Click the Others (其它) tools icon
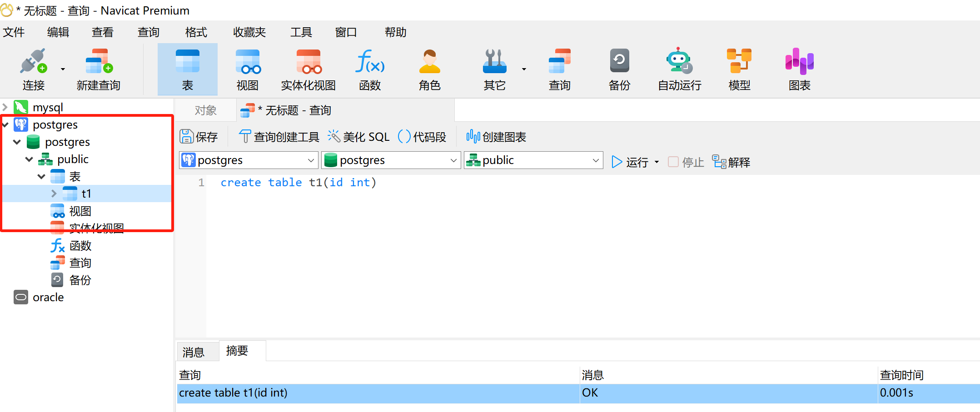The image size is (980, 412). tap(494, 61)
